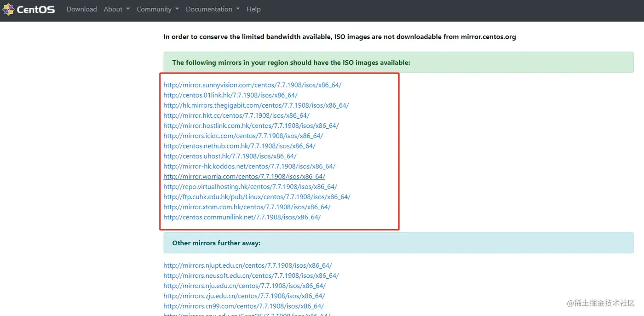Open the hk.mirrors.thegigabit.com mirror link
This screenshot has height=316, width=644.
(x=256, y=105)
